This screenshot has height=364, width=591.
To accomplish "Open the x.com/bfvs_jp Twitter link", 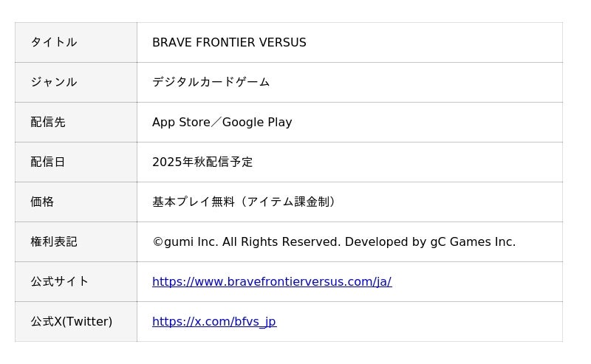I will point(213,321).
